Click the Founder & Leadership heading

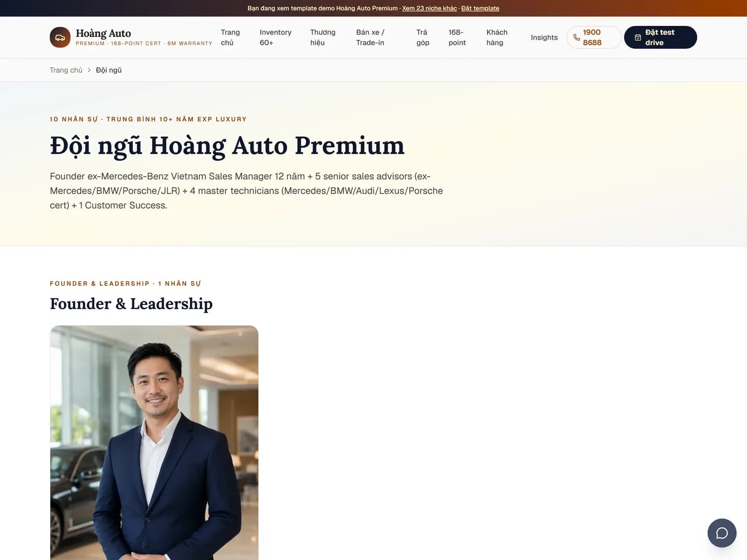point(131,304)
